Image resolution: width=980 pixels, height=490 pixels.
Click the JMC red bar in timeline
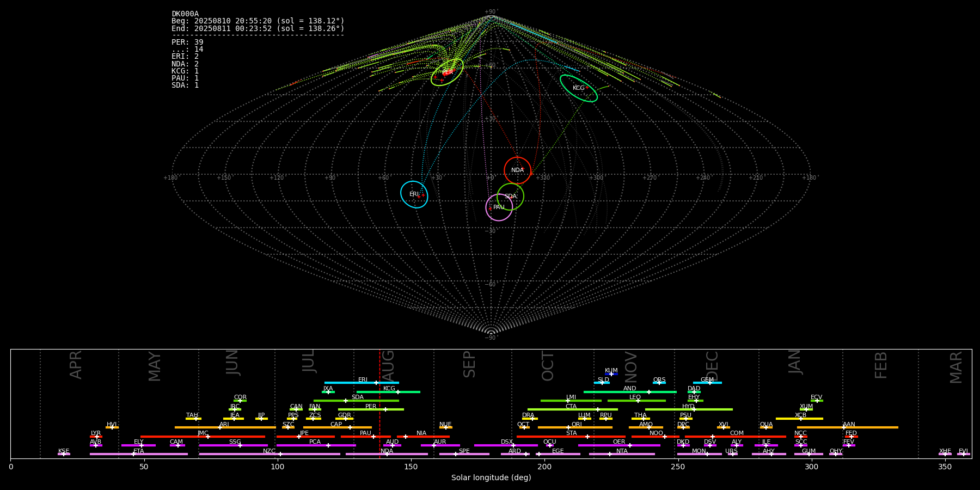(203, 436)
